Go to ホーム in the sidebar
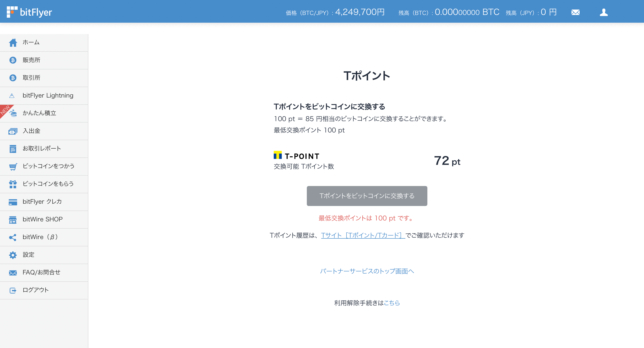 point(44,43)
